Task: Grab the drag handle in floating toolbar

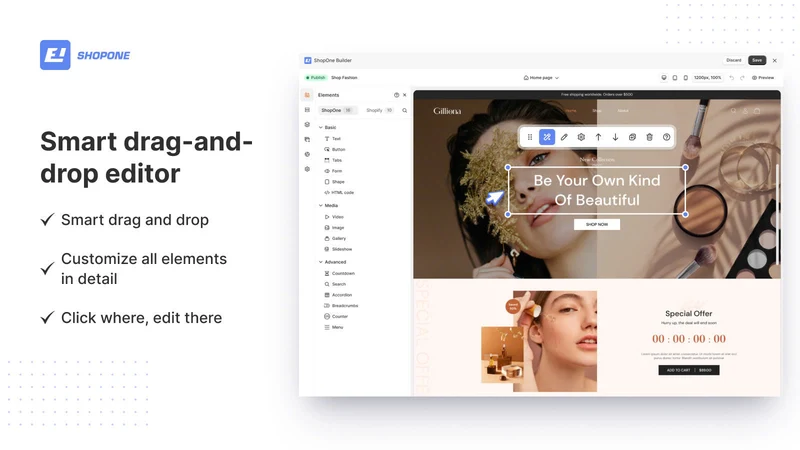Action: [x=530, y=137]
